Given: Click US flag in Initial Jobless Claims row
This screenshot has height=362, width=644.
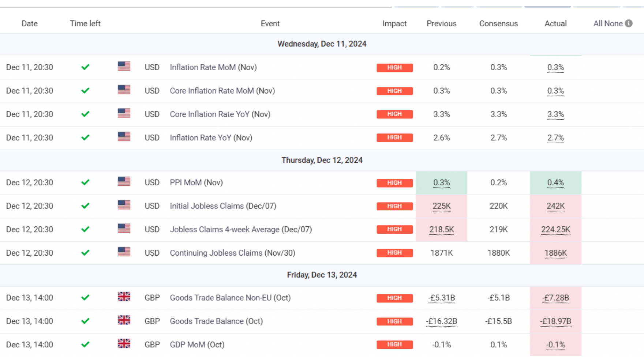Looking at the screenshot, I should point(124,205).
